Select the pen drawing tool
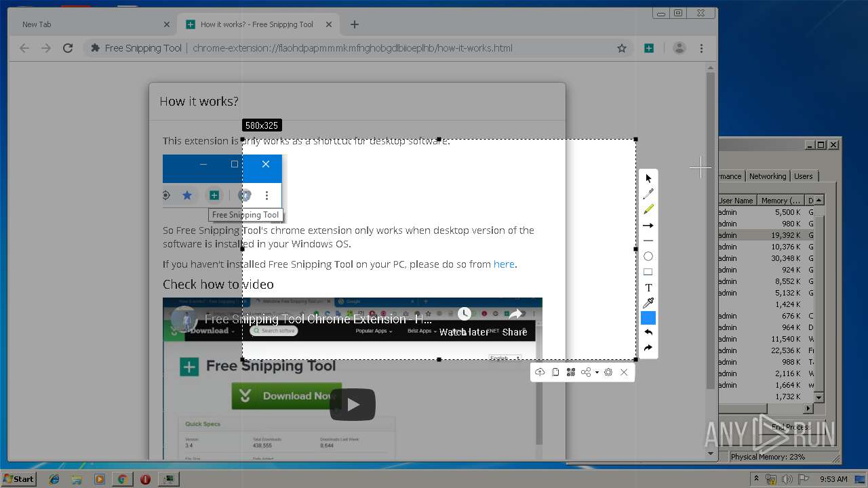The image size is (868, 488). [648, 194]
